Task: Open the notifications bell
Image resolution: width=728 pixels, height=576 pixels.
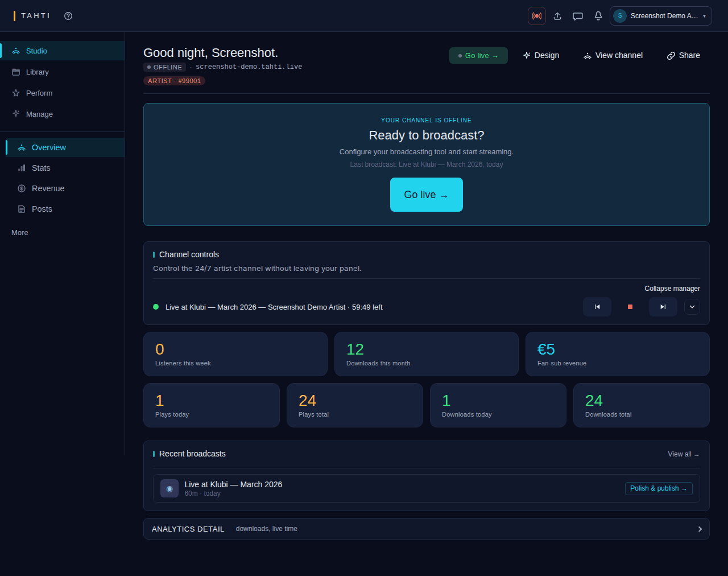Action: [x=598, y=16]
